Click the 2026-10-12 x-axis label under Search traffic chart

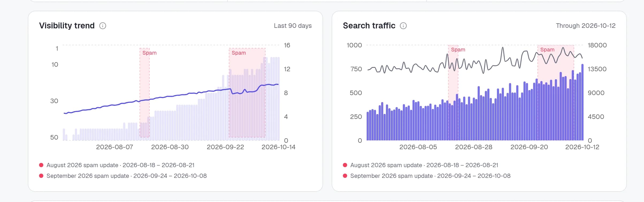(582, 147)
